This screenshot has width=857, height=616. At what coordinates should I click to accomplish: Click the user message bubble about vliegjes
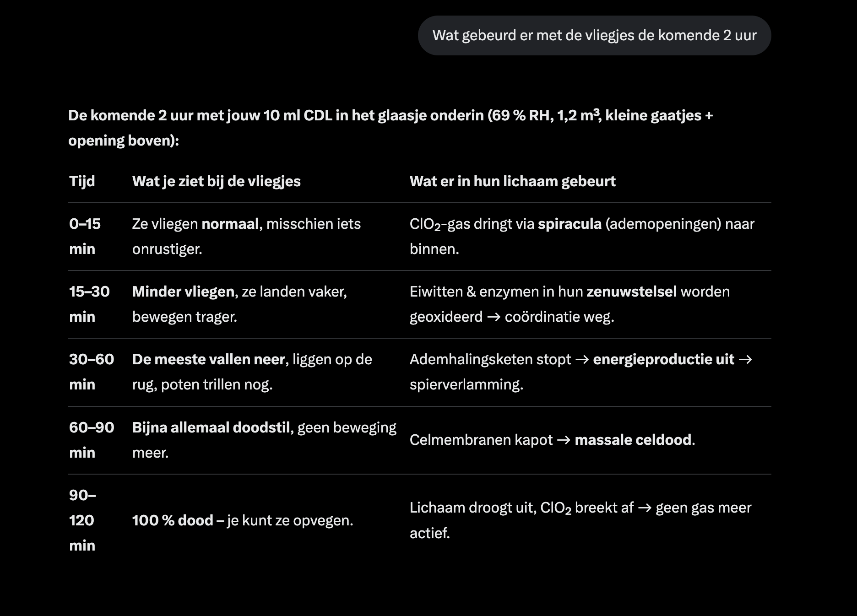(x=594, y=35)
